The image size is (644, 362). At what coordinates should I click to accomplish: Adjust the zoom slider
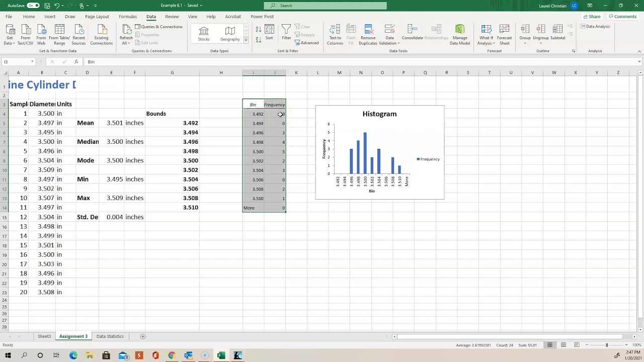(x=607, y=345)
